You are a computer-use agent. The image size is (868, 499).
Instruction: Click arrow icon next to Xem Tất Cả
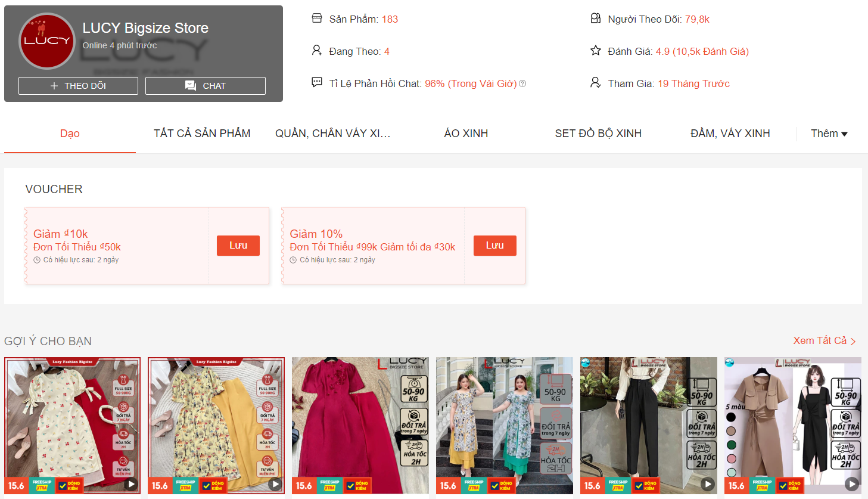pyautogui.click(x=853, y=342)
